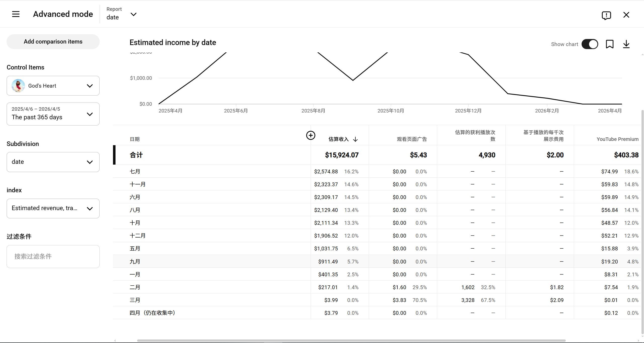Download the report using the export icon

(x=626, y=44)
